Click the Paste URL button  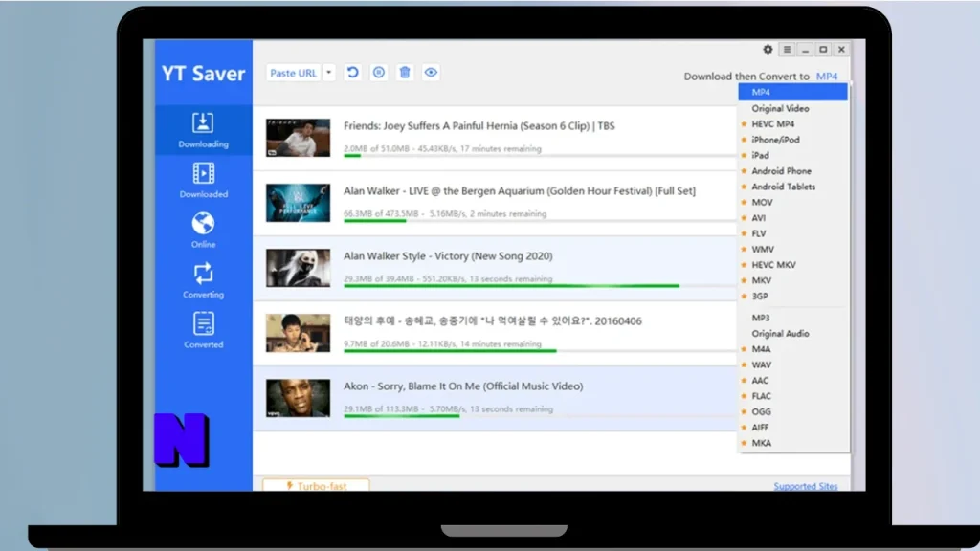click(x=293, y=73)
